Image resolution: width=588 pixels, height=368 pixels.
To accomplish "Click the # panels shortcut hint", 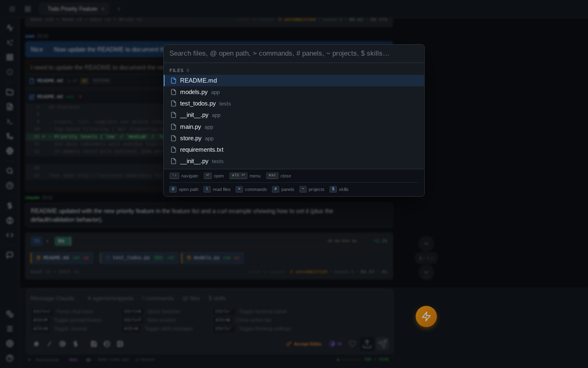I will coord(283,189).
